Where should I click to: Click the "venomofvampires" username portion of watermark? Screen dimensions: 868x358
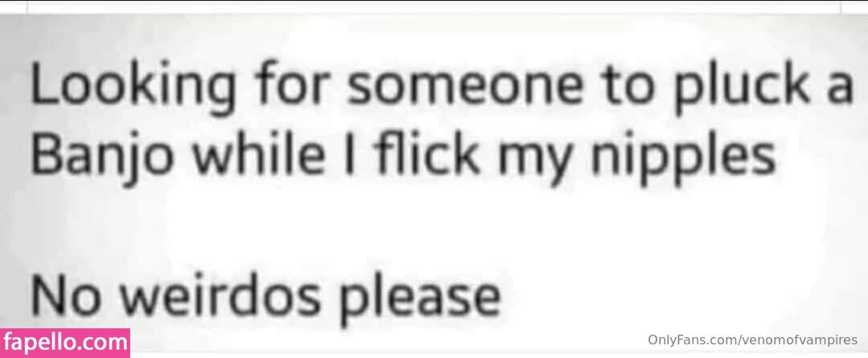(798, 340)
